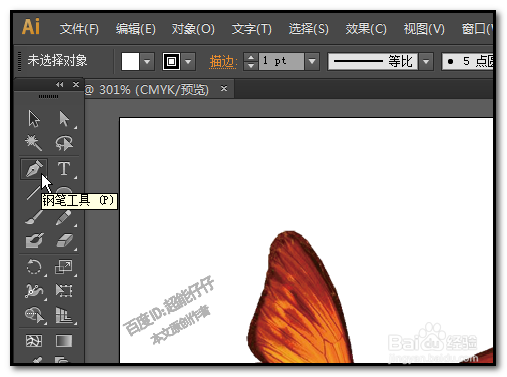Click the stroke color swatch
Screen dimensions: 507x377
pos(171,61)
